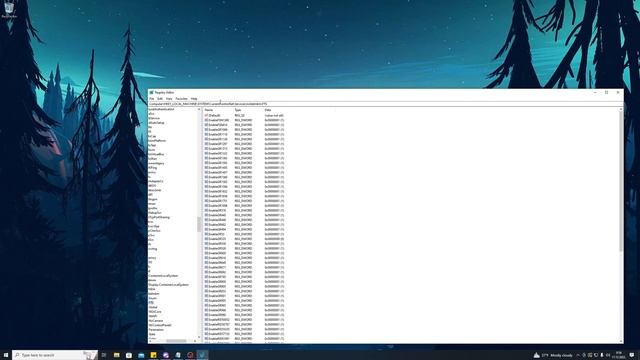Minimize the Registry Editor window

(x=595, y=93)
